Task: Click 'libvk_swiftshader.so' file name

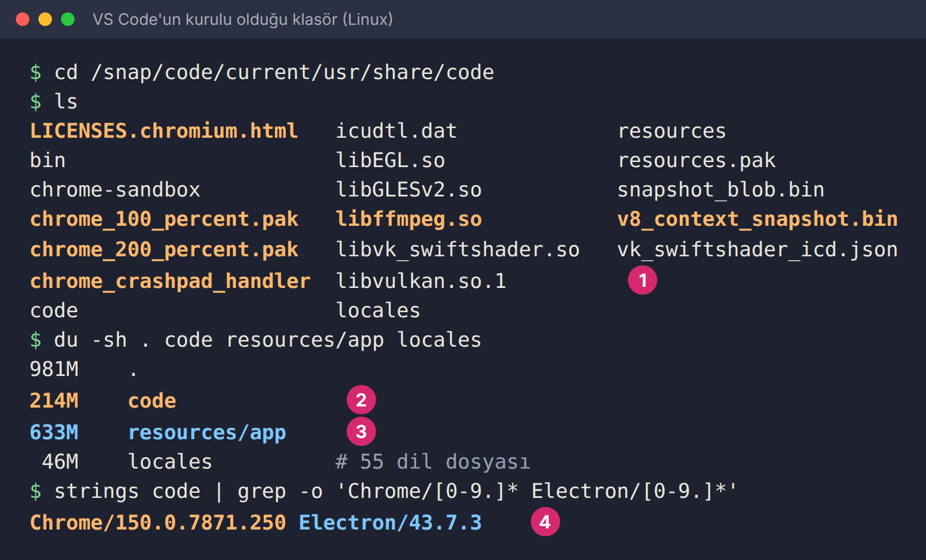Action: pos(458,250)
